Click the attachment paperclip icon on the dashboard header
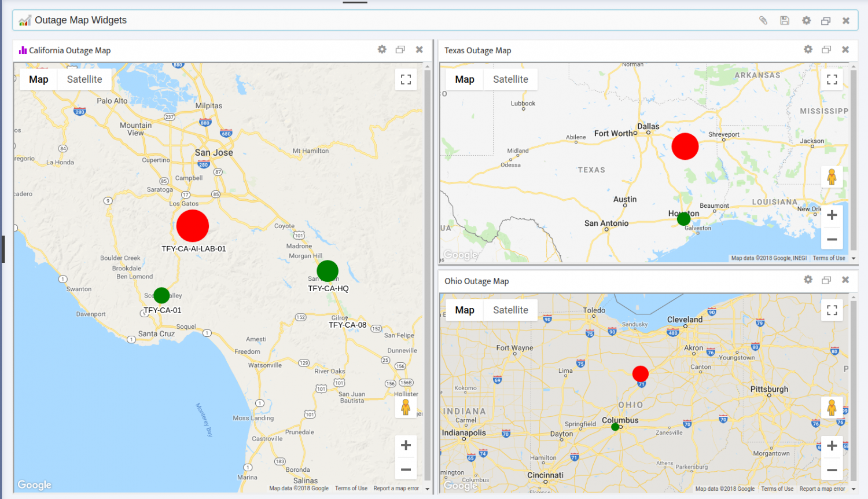The image size is (868, 499). tap(763, 20)
